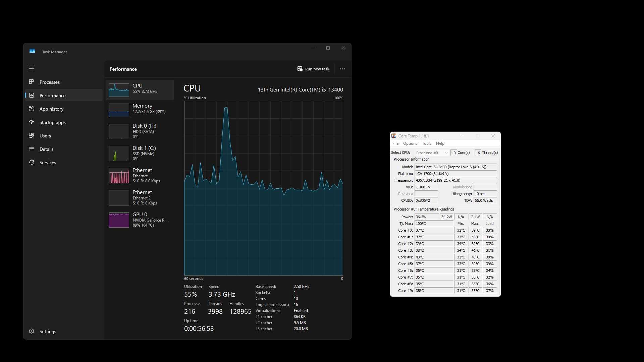Viewport: 644px width, 362px height.
Task: Open Core Temp Options menu
Action: [x=410, y=143]
